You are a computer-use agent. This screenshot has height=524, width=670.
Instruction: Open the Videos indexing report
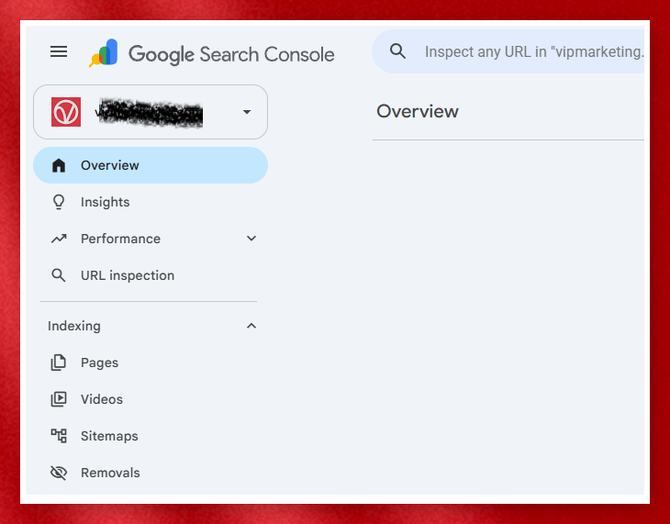pos(150,399)
